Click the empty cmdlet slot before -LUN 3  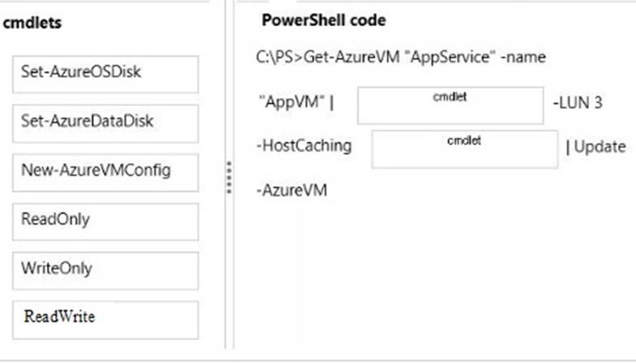coord(450,105)
